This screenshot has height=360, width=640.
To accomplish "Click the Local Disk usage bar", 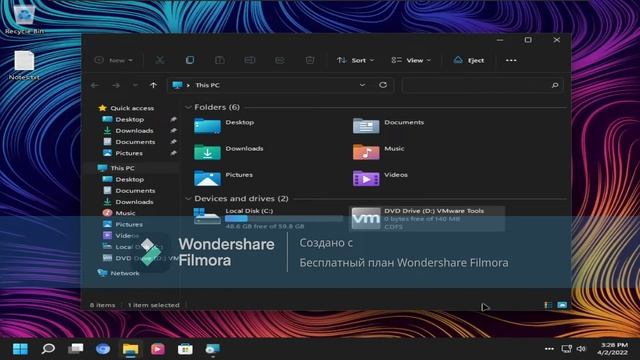I will click(x=284, y=219).
